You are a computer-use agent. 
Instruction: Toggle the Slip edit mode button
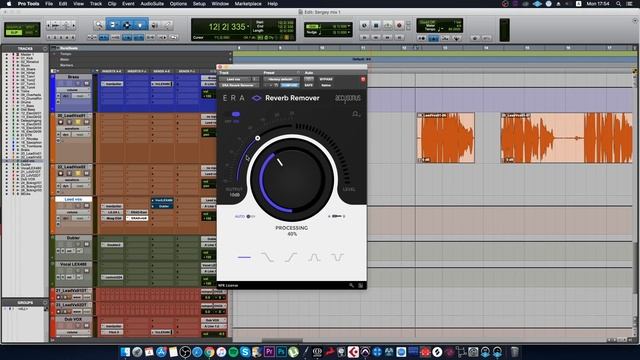click(13, 32)
